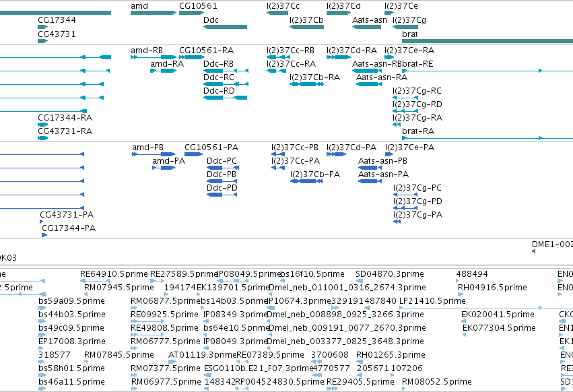Click the l(2)37Cc-PB protein feature
Screen dimensions: 573x392
(278, 154)
